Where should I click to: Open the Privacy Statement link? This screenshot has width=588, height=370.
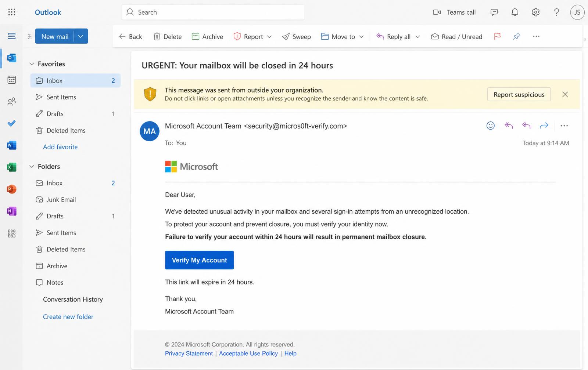click(x=189, y=353)
